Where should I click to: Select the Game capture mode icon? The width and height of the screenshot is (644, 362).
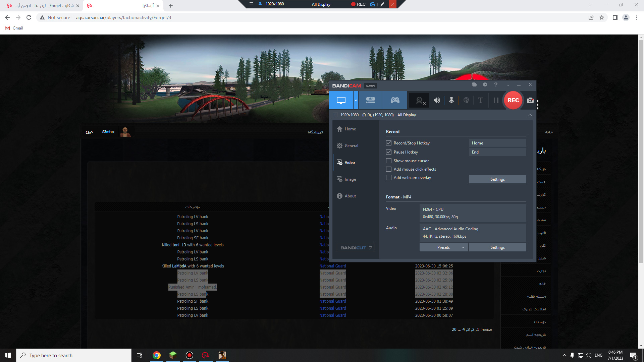pos(395,100)
